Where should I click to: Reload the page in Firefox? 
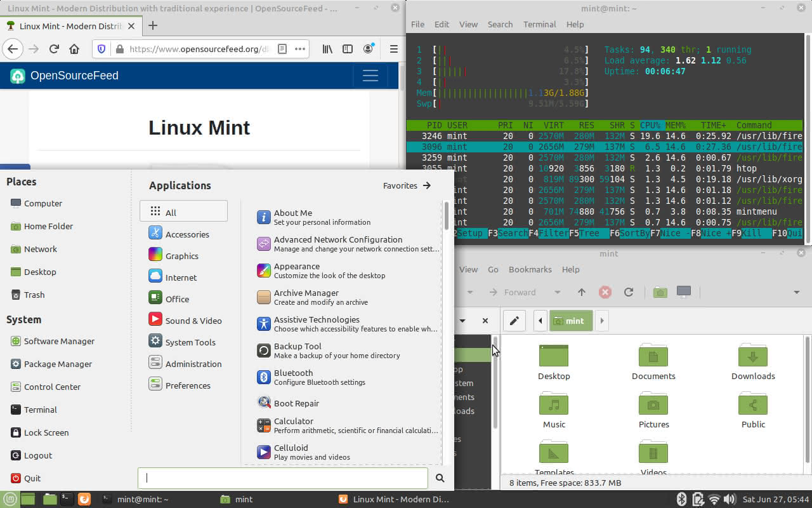pyautogui.click(x=54, y=49)
